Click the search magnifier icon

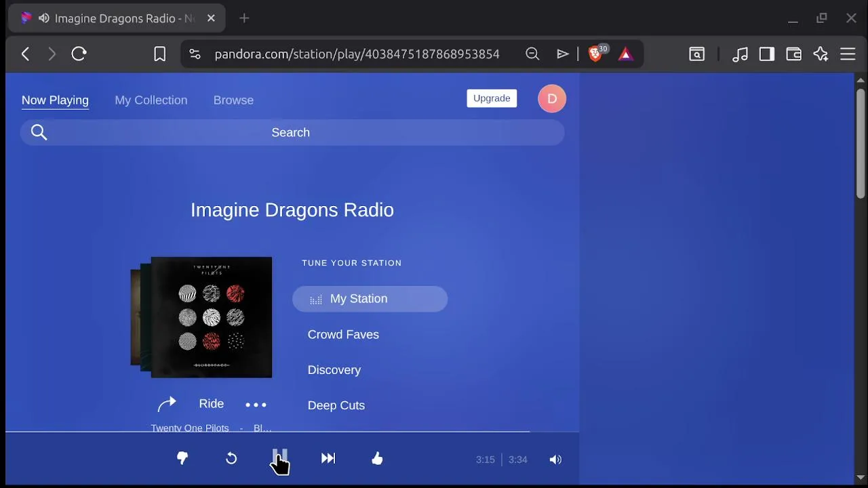point(39,132)
